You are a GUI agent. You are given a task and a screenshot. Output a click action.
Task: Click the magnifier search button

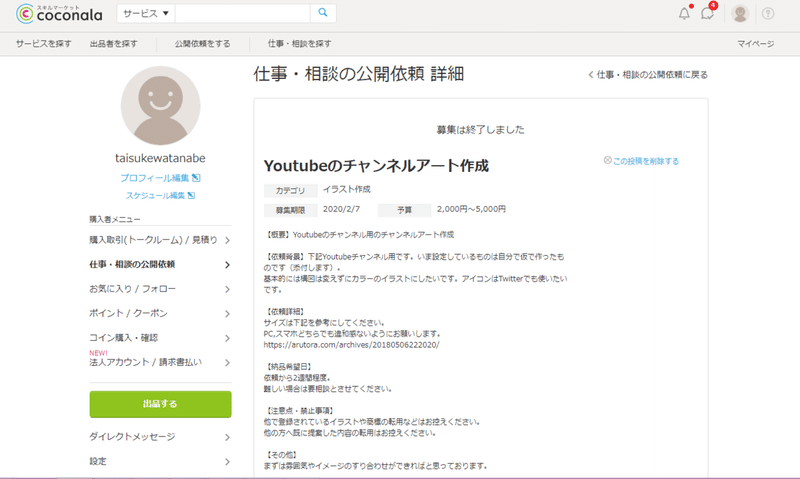coord(323,13)
